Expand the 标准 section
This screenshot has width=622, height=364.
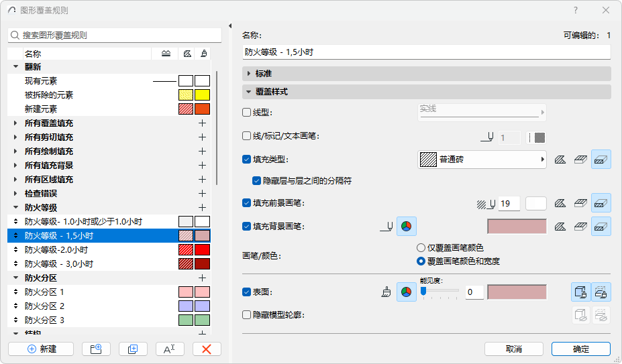427,74
